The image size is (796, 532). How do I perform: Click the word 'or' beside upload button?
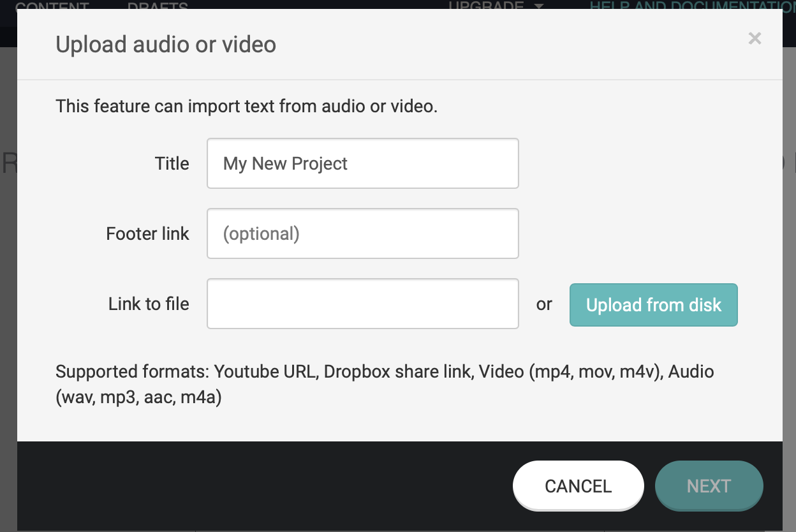coord(544,305)
